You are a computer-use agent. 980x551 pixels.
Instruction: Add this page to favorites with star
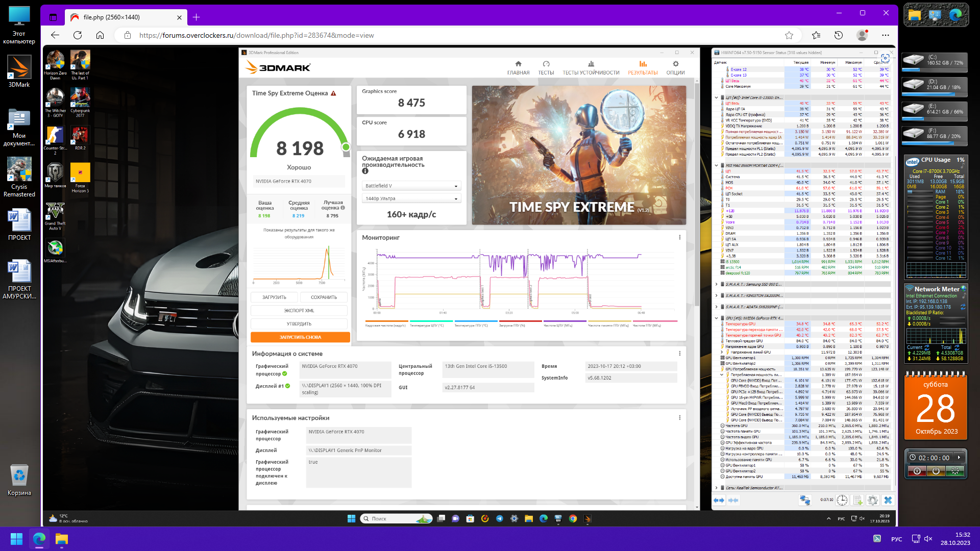(789, 35)
